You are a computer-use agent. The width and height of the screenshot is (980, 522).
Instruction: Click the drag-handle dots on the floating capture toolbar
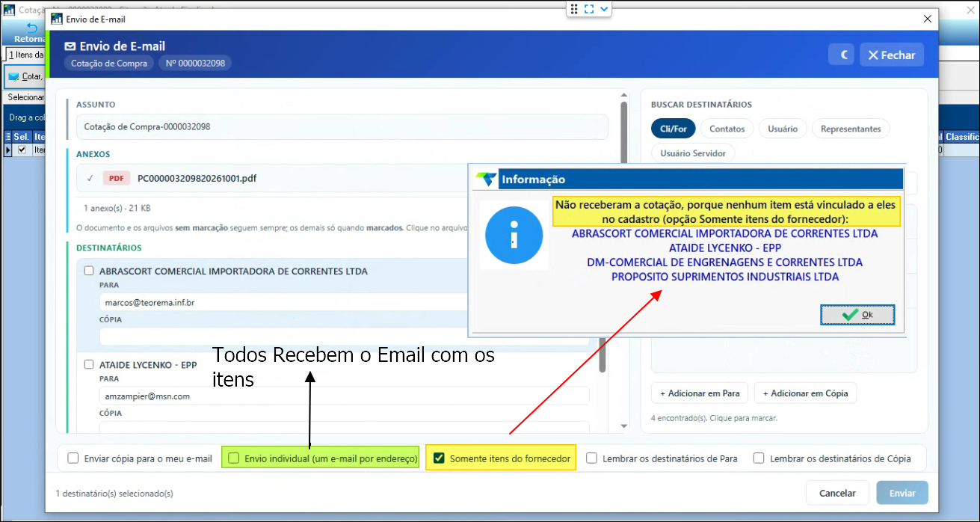574,9
